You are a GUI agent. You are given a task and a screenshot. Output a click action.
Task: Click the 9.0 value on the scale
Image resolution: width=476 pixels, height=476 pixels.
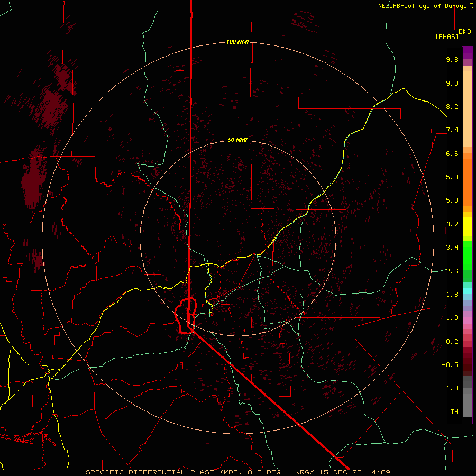point(452,83)
